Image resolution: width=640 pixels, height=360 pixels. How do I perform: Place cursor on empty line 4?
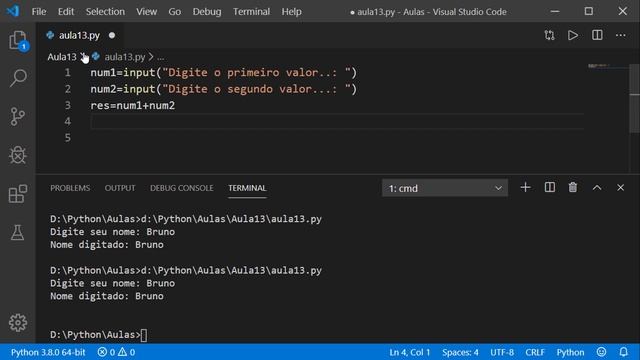coord(337,122)
